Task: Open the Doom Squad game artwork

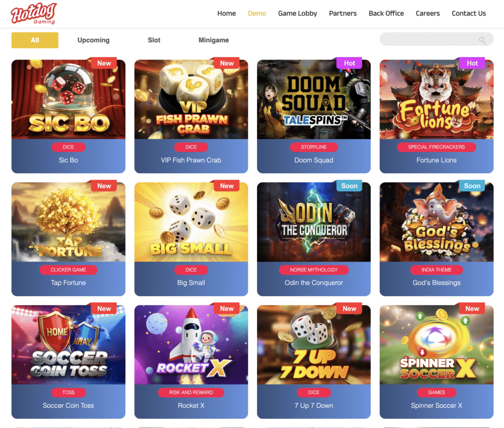Action: (x=314, y=99)
